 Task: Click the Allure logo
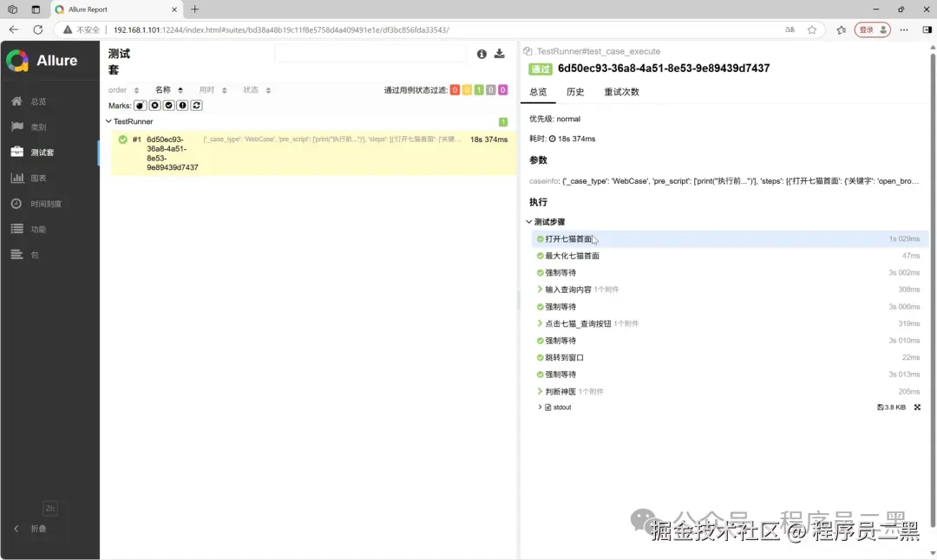[x=42, y=61]
